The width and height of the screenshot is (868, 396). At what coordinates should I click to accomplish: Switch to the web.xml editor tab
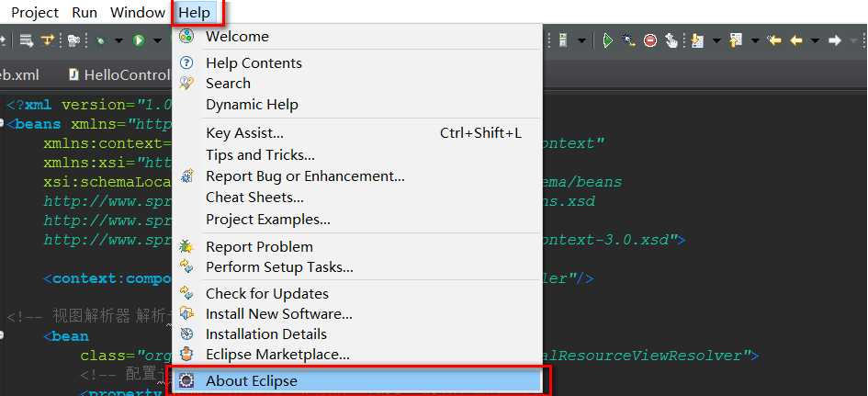point(20,74)
